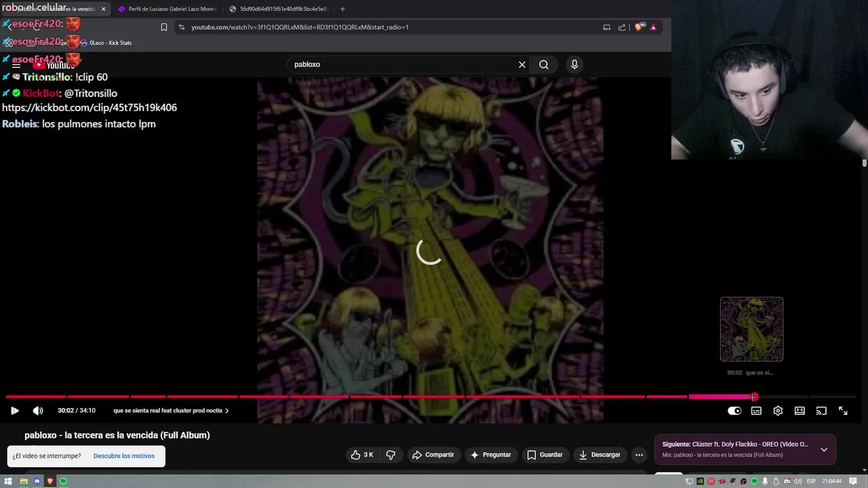Bookmark this page with the bookmark icon
The width and height of the screenshot is (868, 488).
[164, 27]
